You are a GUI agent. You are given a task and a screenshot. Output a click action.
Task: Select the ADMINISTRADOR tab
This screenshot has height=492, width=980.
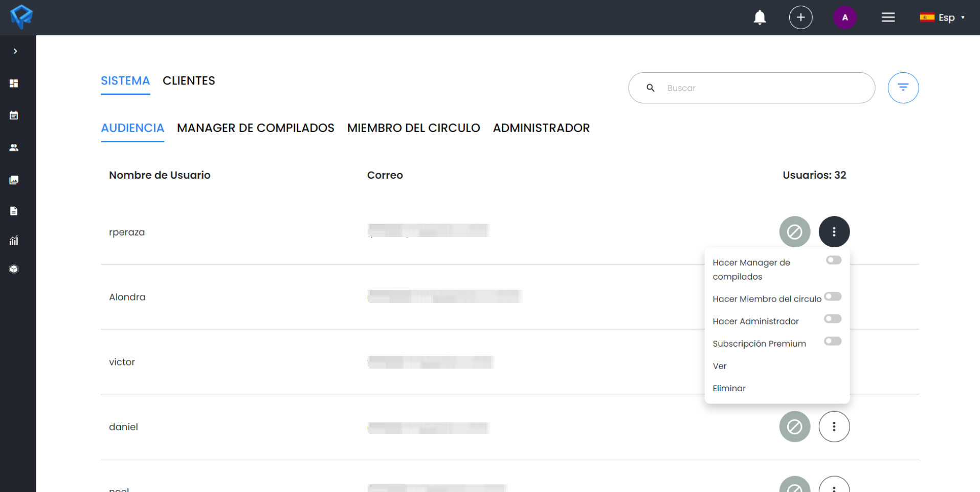coord(541,128)
